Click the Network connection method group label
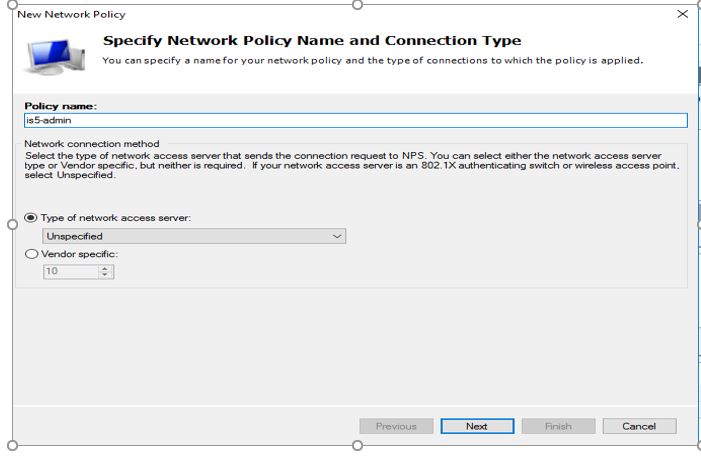 [x=92, y=144]
